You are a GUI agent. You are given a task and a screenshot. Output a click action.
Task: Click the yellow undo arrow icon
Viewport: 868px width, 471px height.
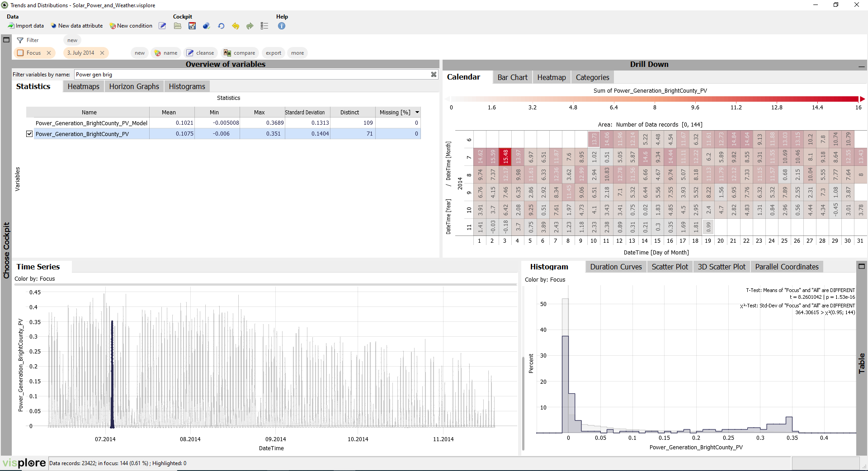(x=236, y=26)
